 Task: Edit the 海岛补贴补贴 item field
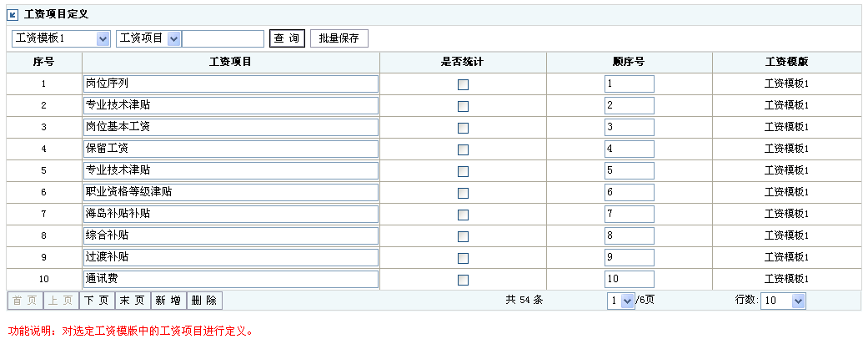point(231,214)
